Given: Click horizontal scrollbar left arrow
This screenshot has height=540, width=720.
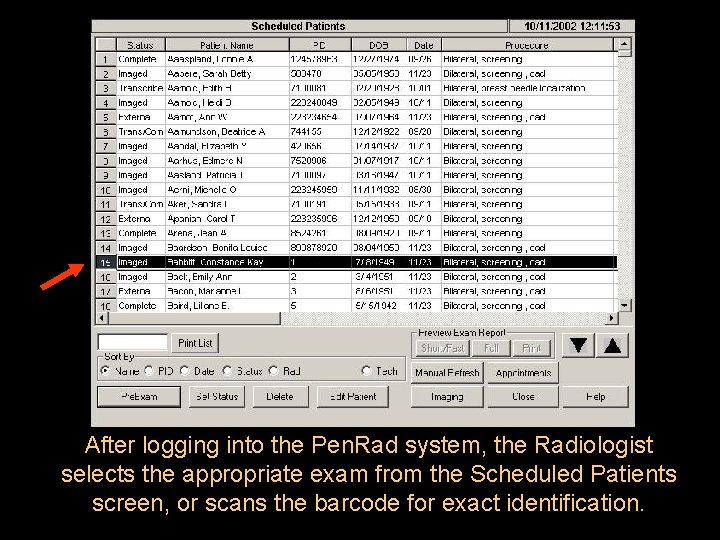Looking at the screenshot, I should click(102, 318).
